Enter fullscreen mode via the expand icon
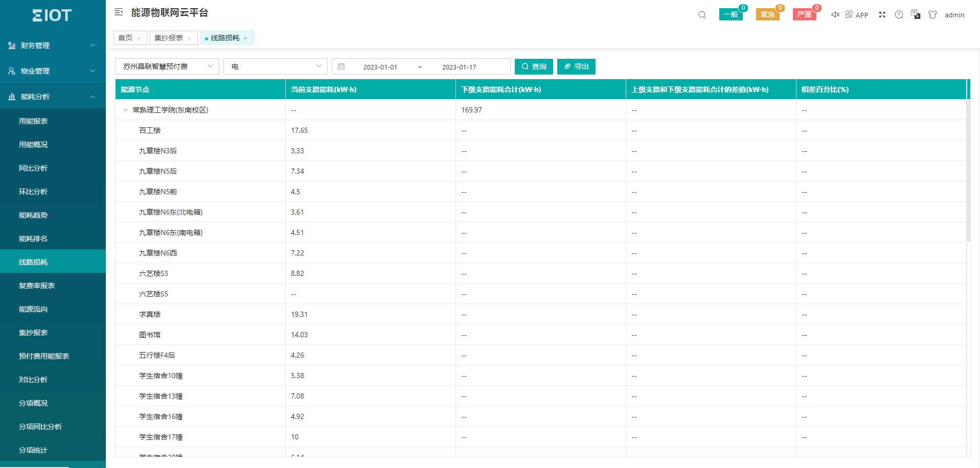This screenshot has height=468, width=980. [882, 14]
